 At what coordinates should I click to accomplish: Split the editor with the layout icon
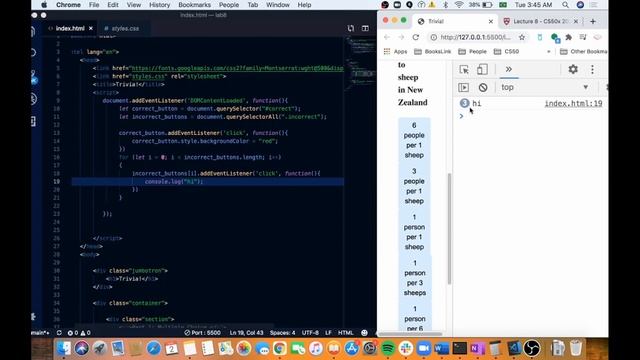click(x=365, y=28)
